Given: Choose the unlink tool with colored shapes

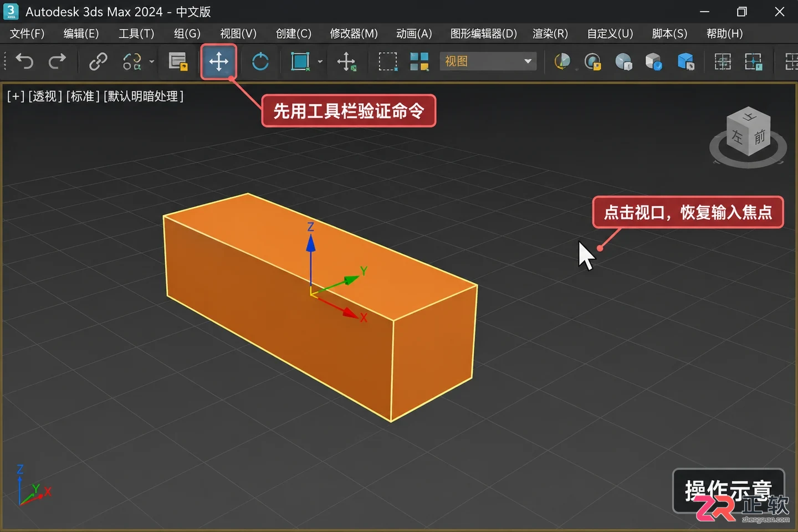Looking at the screenshot, I should click(132, 61).
